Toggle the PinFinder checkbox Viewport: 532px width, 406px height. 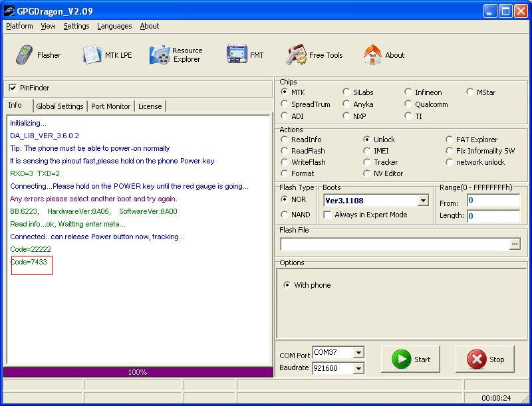[13, 88]
